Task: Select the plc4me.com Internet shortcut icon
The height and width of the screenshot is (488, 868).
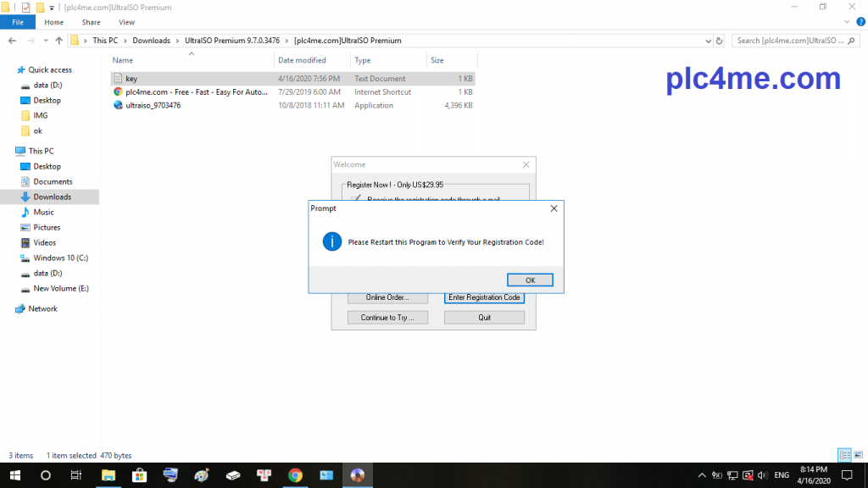Action: (118, 92)
